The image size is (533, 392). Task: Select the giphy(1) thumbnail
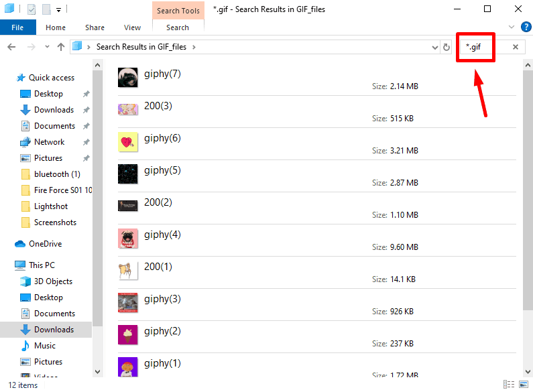(128, 367)
